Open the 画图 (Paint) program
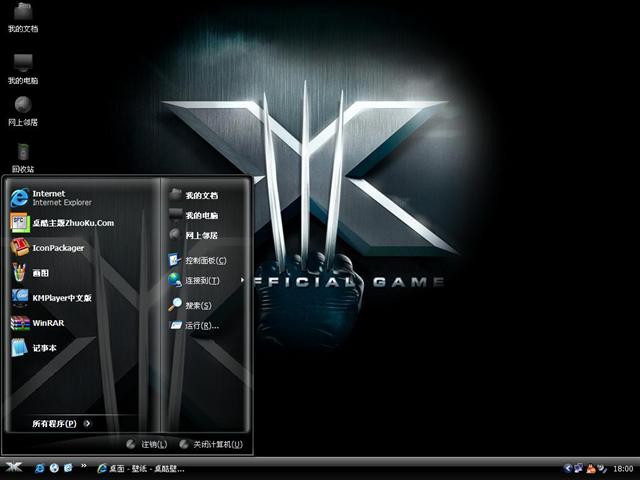This screenshot has width=640, height=480. 40,272
